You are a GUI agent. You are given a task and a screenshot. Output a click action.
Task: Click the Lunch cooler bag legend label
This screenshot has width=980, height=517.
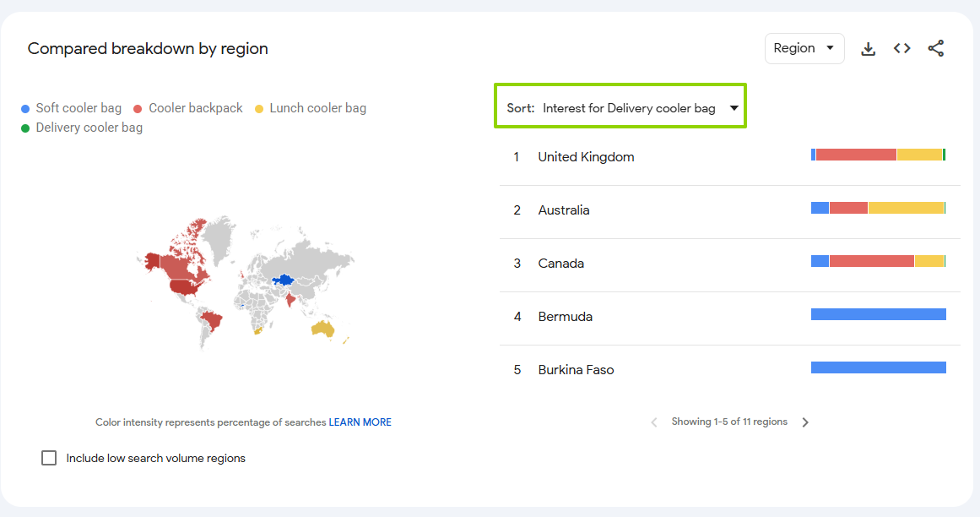[317, 108]
